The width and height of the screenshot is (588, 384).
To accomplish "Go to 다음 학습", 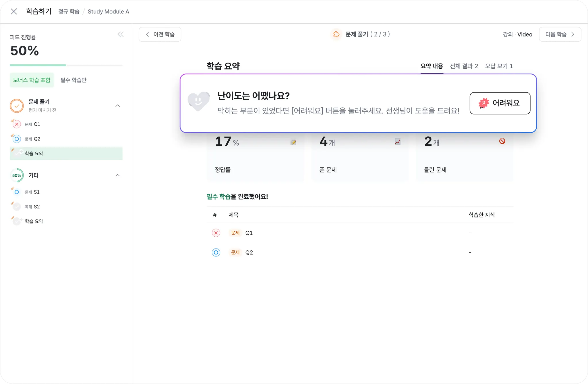I will (x=560, y=34).
